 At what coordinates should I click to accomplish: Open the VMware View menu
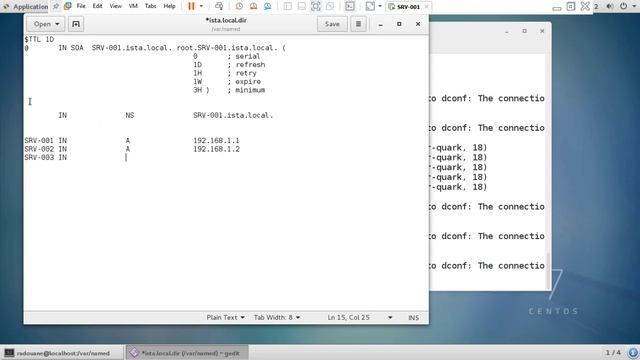coord(116,6)
